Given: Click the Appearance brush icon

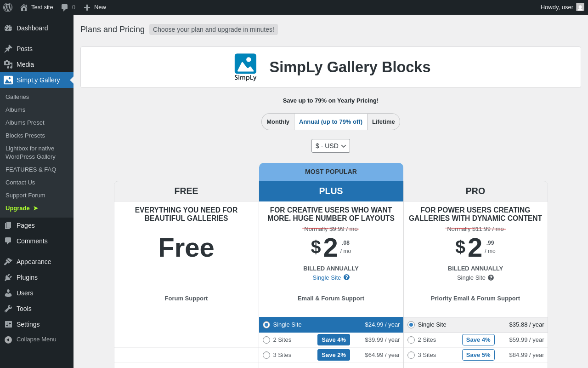Looking at the screenshot, I should pos(8,262).
